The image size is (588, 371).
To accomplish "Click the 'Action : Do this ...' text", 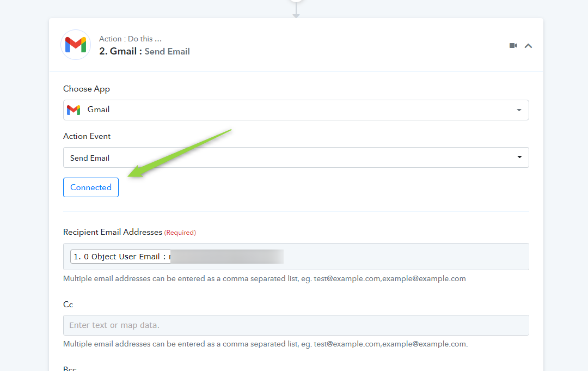I will pos(130,39).
